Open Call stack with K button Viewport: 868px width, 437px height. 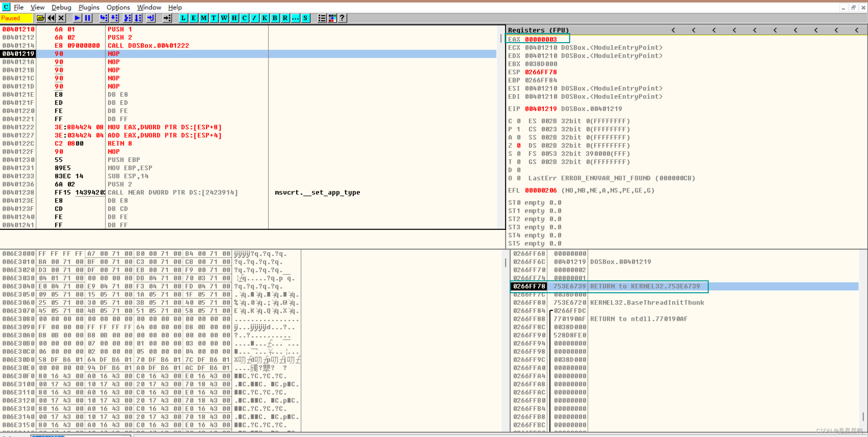[x=265, y=18]
